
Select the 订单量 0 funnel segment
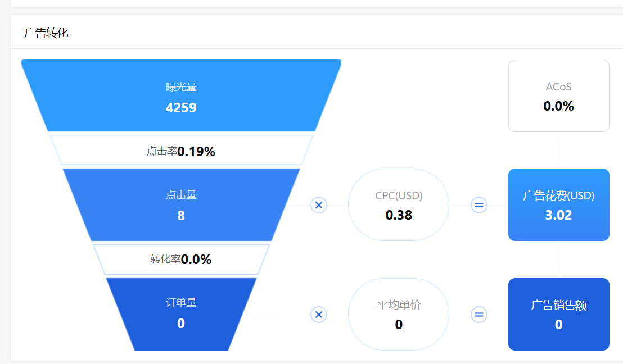181,315
